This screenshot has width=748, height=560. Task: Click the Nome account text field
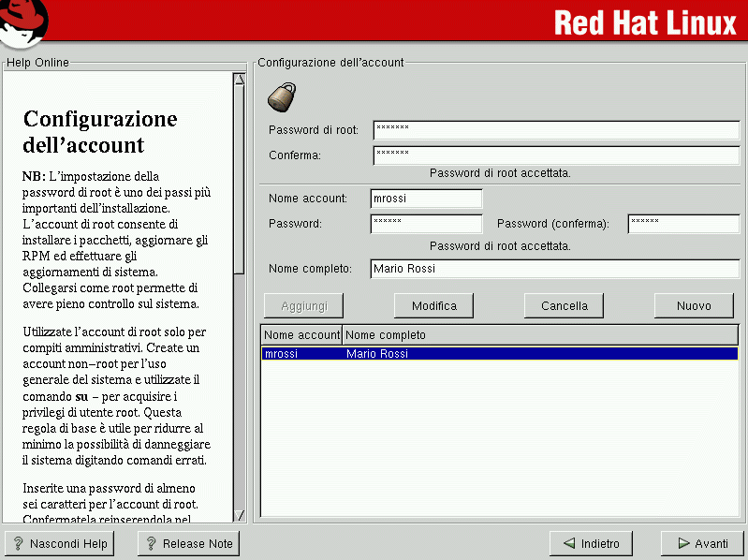pyautogui.click(x=426, y=199)
